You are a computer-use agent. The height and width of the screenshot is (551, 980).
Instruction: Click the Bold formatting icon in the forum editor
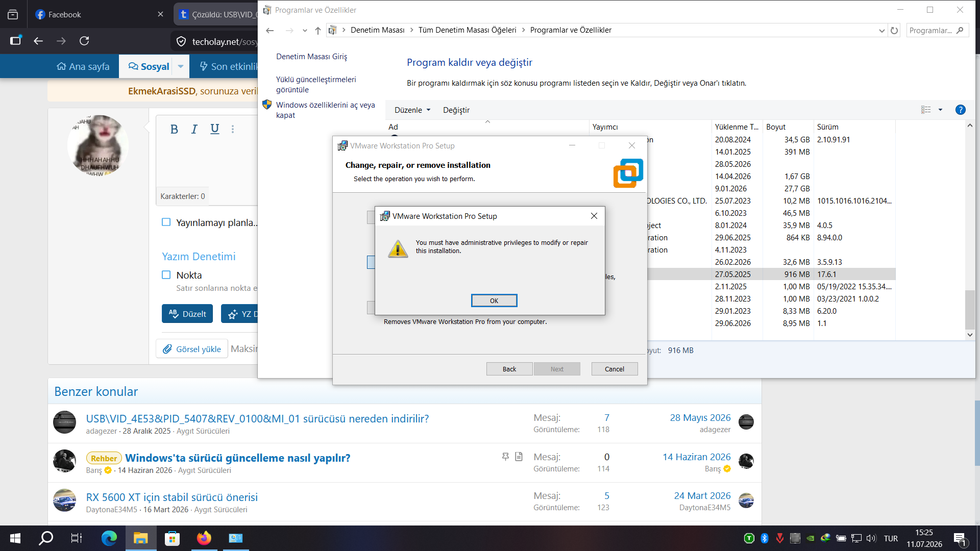174,129
